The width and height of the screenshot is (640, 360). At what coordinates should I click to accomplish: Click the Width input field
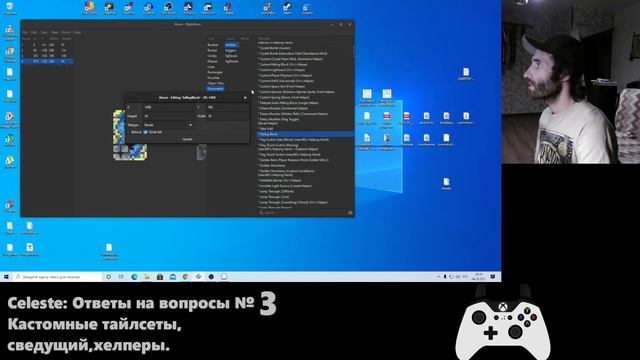pos(227,116)
